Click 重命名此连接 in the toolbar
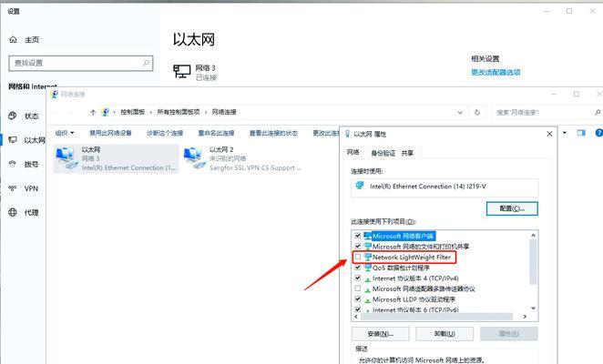 pos(216,133)
